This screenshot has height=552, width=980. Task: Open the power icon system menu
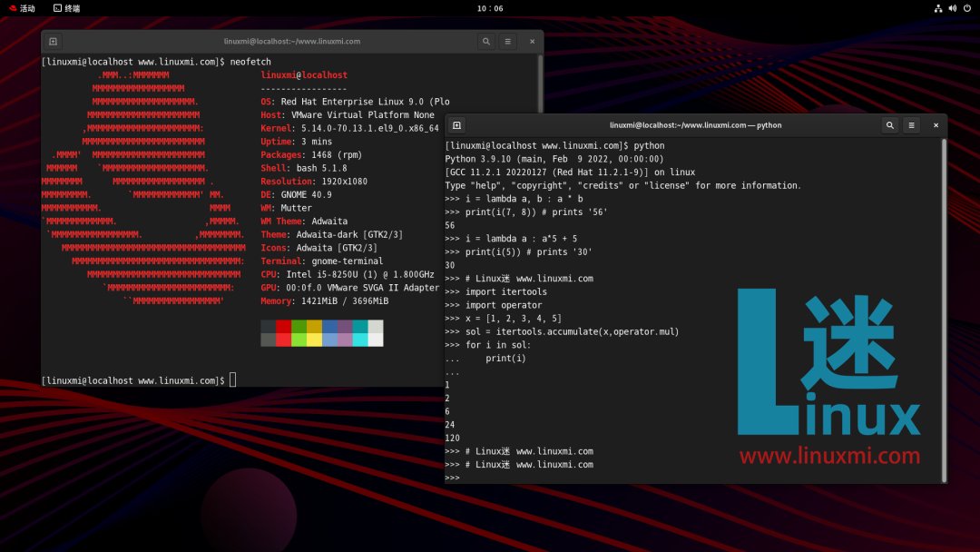coord(967,8)
